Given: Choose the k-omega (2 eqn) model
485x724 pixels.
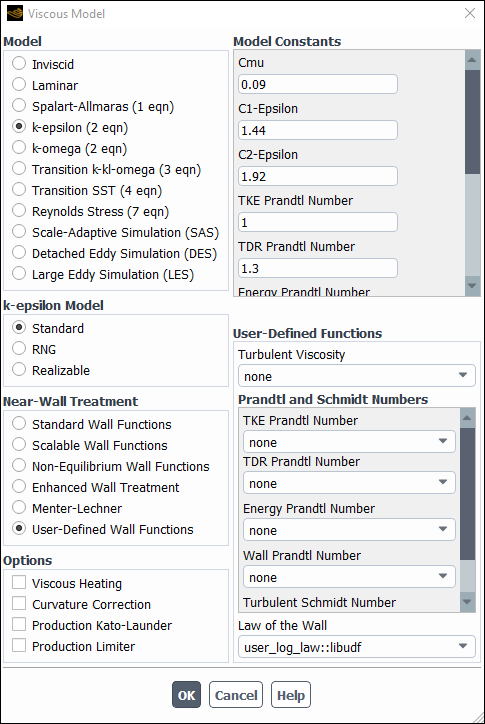Looking at the screenshot, I should click(19, 148).
